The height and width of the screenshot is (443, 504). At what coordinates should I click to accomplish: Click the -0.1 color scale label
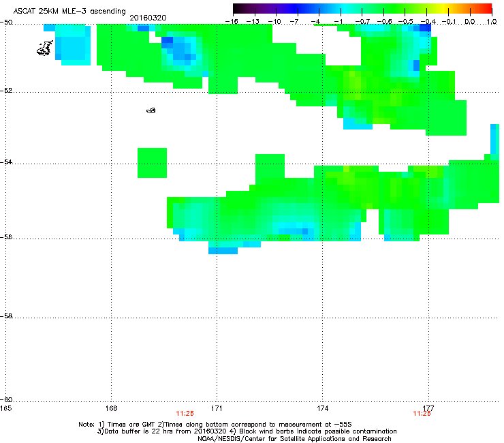(x=449, y=22)
